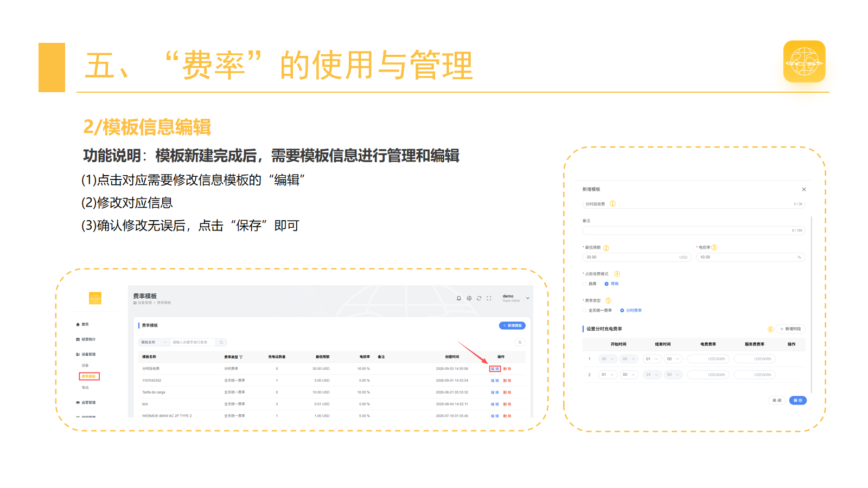Click 删除 for the 1107042352 row
This screenshot has width=868, height=488.
(x=507, y=381)
